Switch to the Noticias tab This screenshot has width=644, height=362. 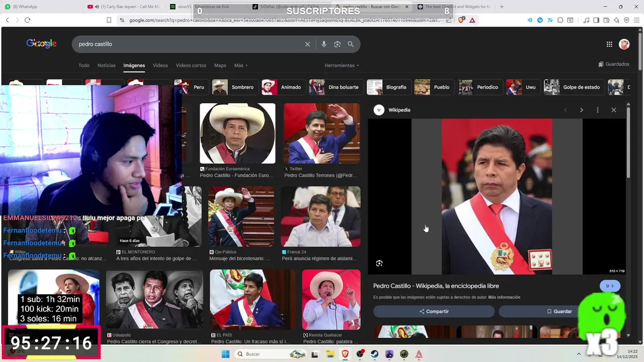106,65
